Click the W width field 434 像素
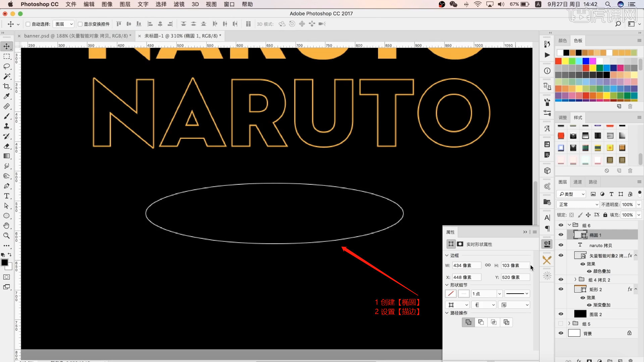 click(467, 265)
